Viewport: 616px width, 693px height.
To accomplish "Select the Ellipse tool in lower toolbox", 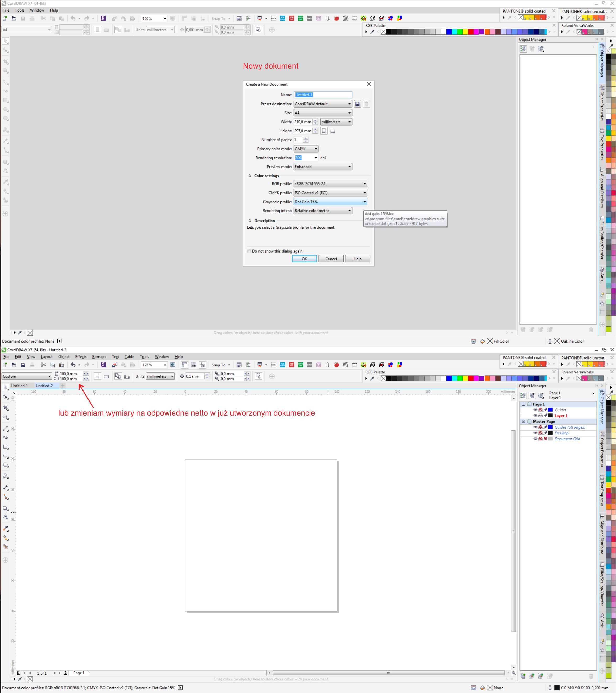I will coord(5,456).
